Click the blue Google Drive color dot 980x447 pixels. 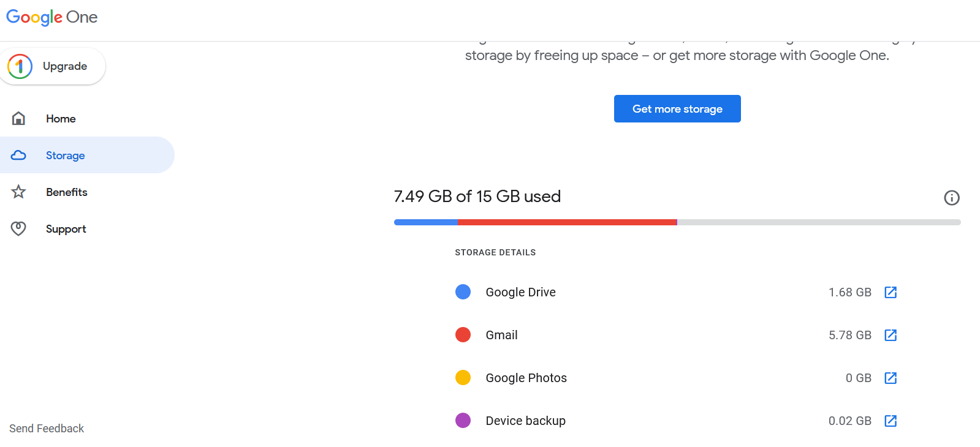pos(463,292)
